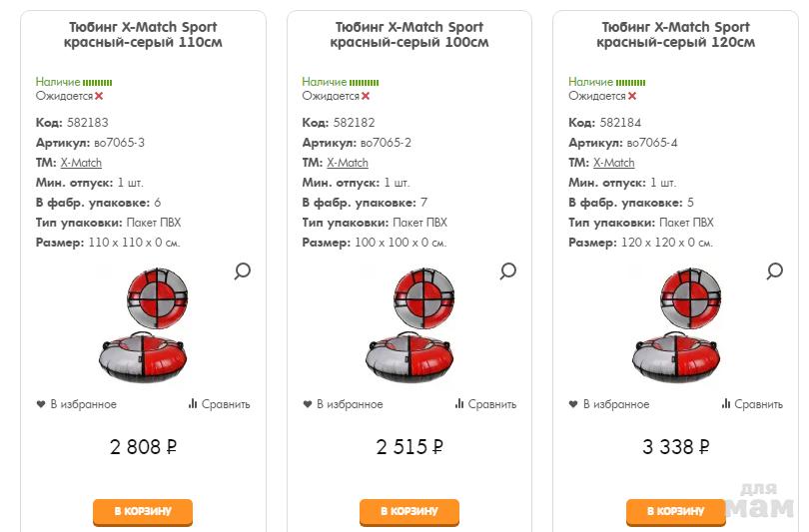Compare the 100cm tubing product

pos(485,404)
